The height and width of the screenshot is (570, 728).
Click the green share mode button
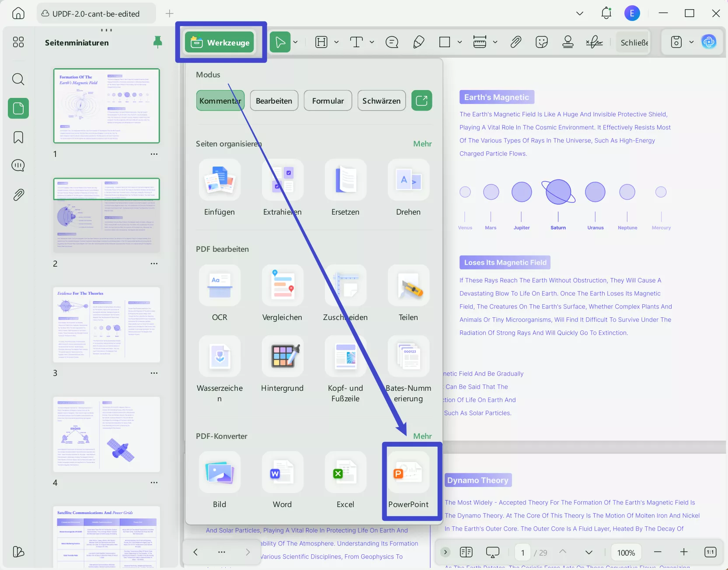421,101
